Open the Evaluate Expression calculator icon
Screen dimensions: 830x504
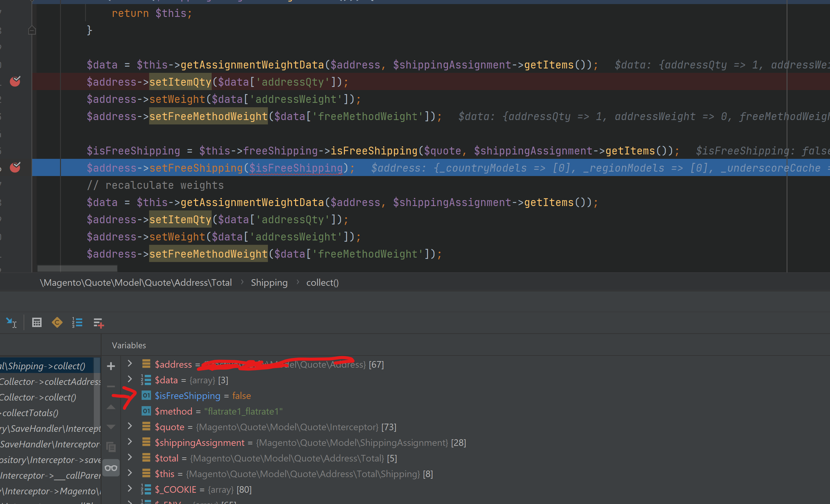37,322
